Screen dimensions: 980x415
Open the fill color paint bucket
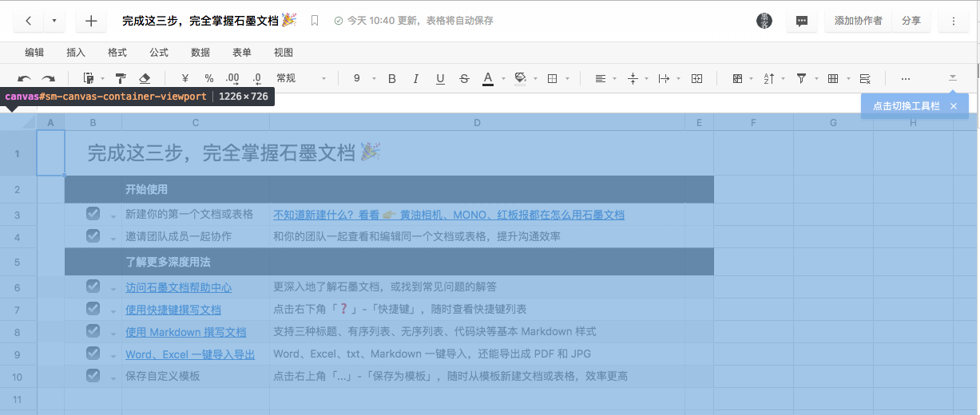pos(520,78)
